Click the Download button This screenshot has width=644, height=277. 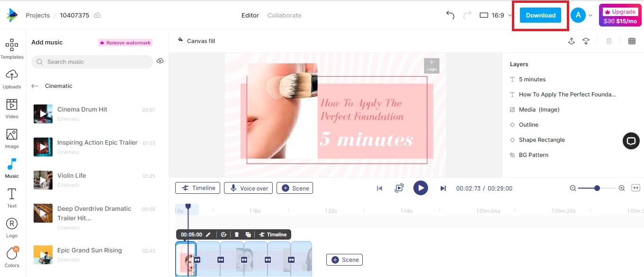(x=540, y=15)
